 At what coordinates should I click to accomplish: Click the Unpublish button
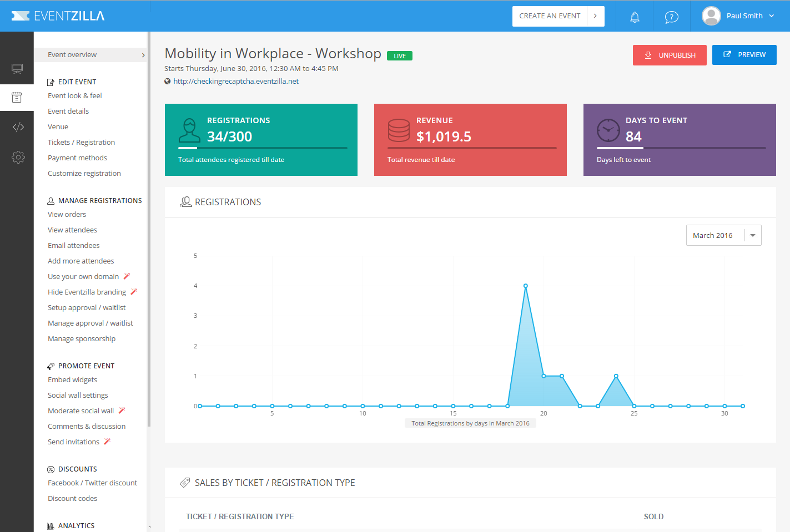670,55
